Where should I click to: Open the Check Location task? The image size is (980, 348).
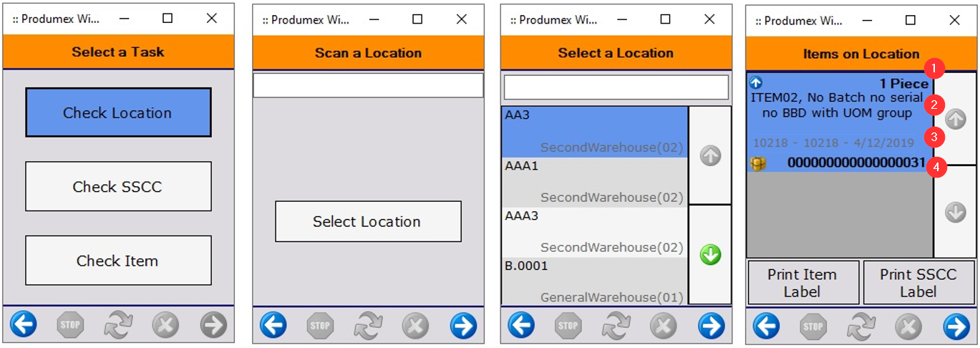pyautogui.click(x=118, y=112)
